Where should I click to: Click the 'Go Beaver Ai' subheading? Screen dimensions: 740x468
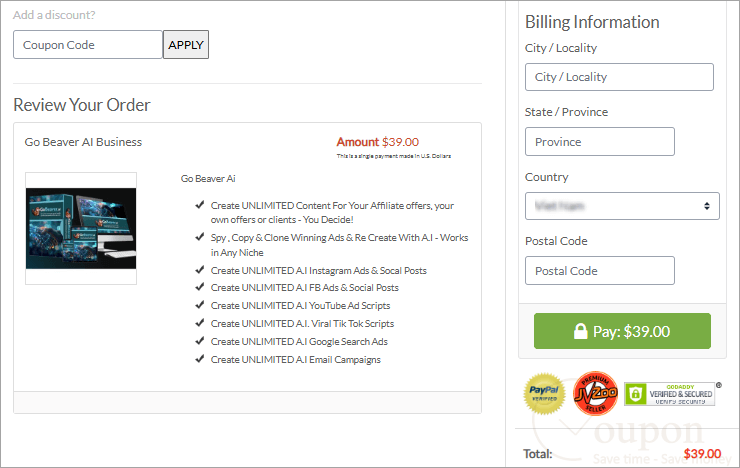208,179
